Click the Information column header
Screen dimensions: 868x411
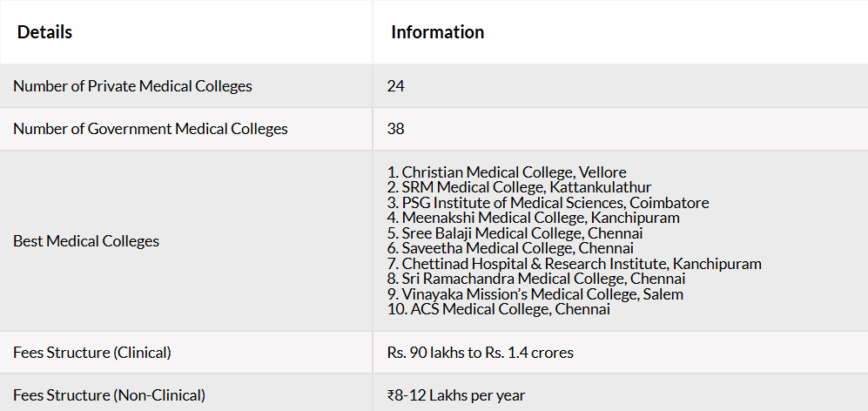[x=437, y=32]
